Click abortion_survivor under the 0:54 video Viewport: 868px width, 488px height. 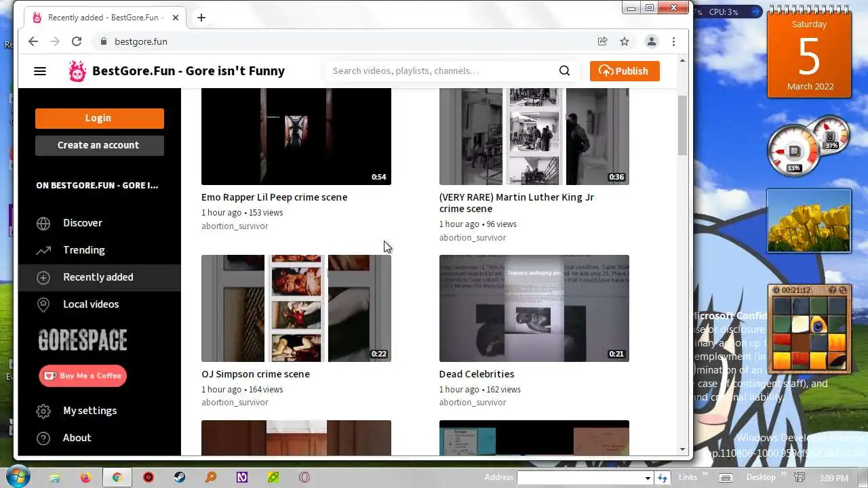235,226
